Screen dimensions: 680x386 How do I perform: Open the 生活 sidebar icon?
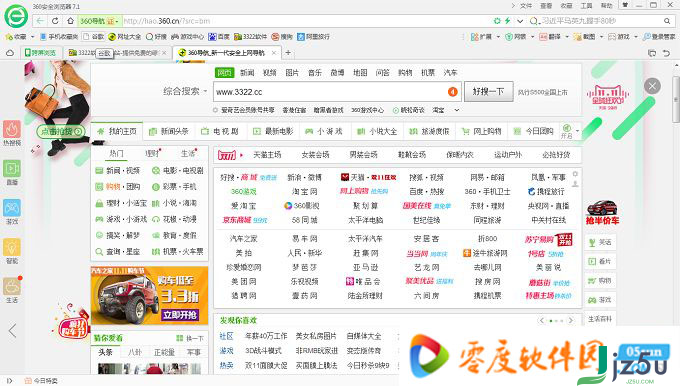[x=12, y=291]
